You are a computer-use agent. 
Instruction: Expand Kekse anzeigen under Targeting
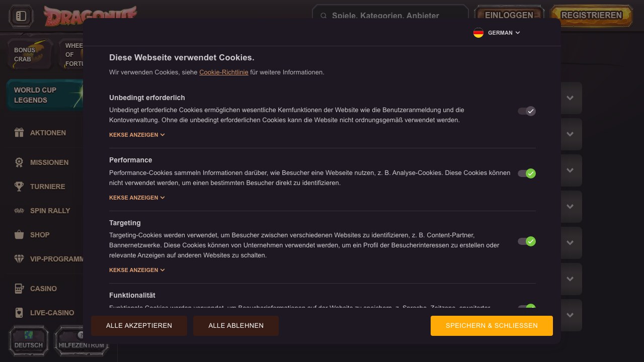click(x=137, y=270)
